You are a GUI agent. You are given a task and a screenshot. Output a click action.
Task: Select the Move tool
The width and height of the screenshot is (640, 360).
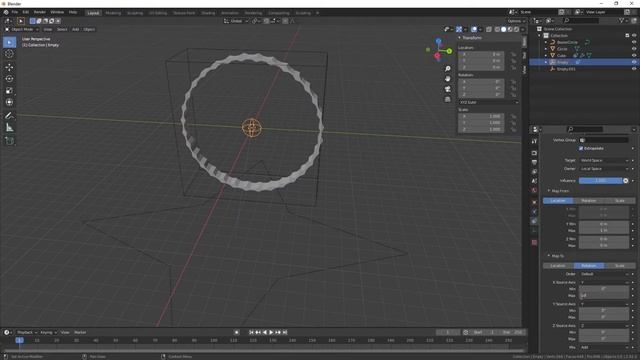point(9,67)
